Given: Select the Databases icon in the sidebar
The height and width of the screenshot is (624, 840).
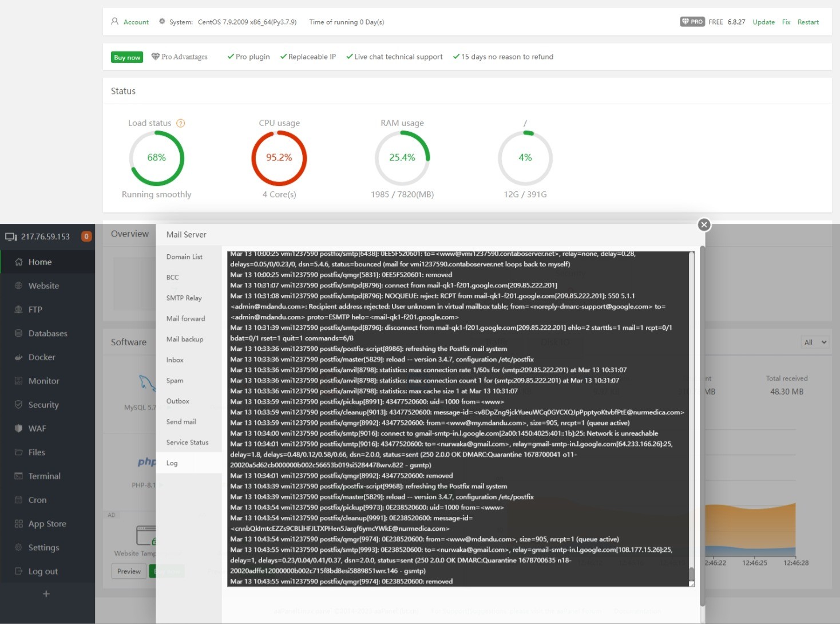Looking at the screenshot, I should pyautogui.click(x=18, y=333).
